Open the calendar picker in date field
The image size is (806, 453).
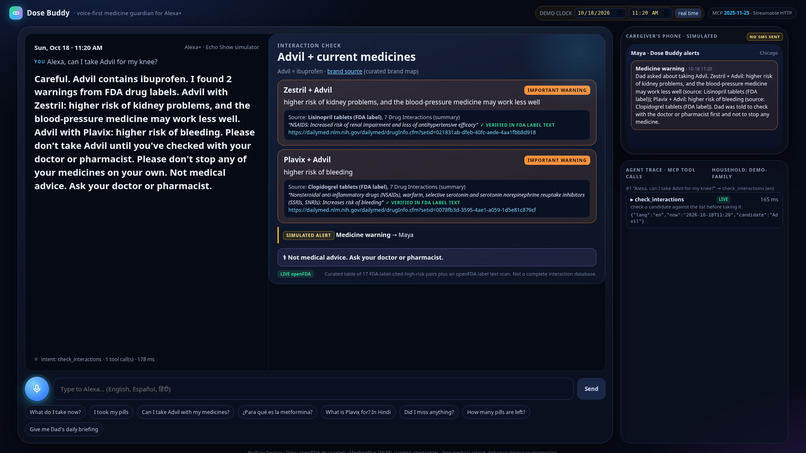click(620, 13)
